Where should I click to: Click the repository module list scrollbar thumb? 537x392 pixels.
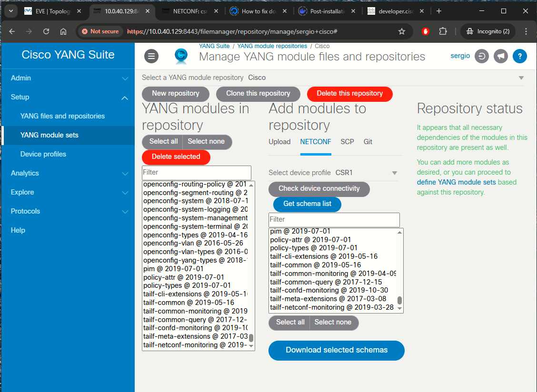click(x=251, y=338)
